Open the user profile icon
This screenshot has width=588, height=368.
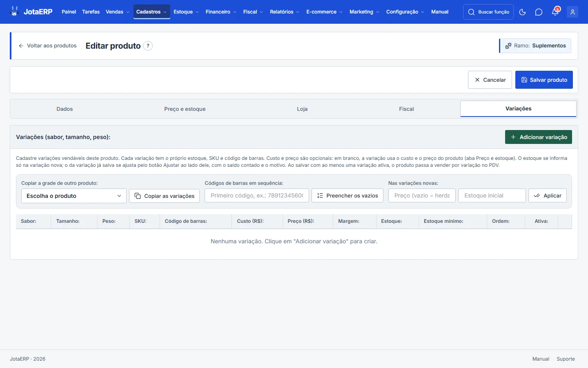[x=572, y=12]
